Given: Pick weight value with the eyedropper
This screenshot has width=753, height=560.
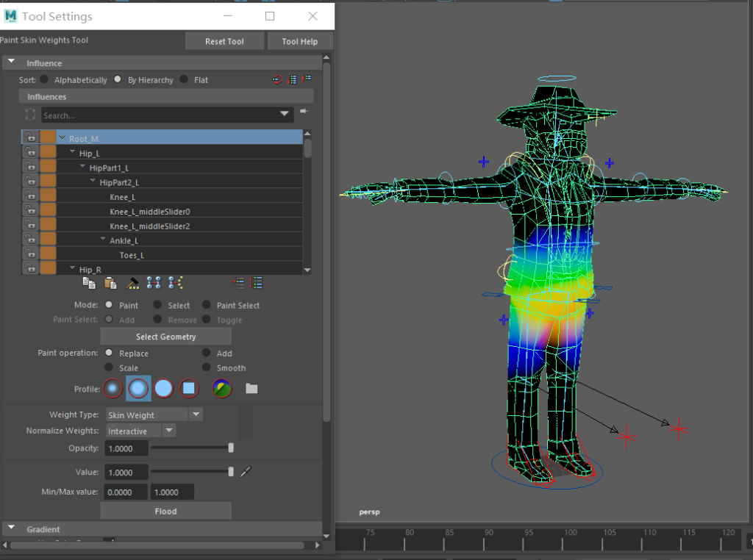Looking at the screenshot, I should tap(246, 472).
